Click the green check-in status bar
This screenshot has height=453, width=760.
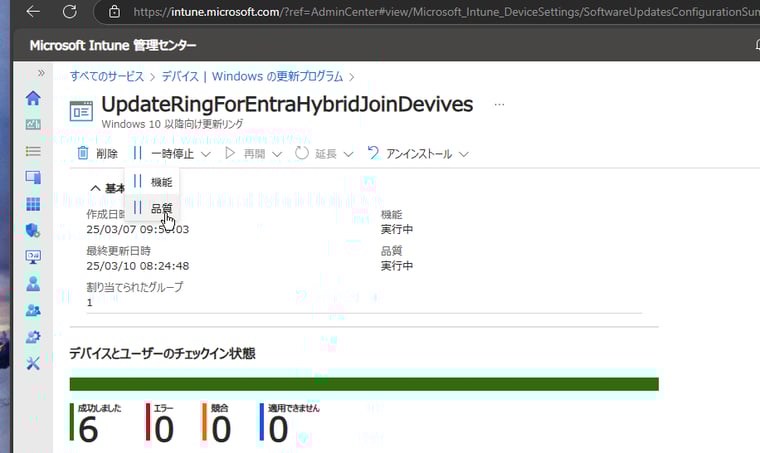click(x=364, y=384)
